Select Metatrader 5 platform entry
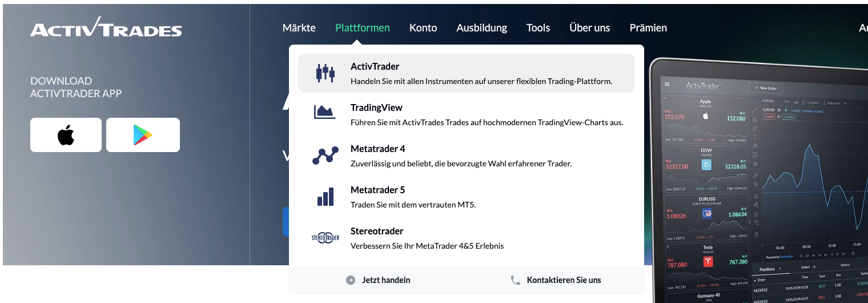Screen dimensions: 868x303 click(x=467, y=197)
